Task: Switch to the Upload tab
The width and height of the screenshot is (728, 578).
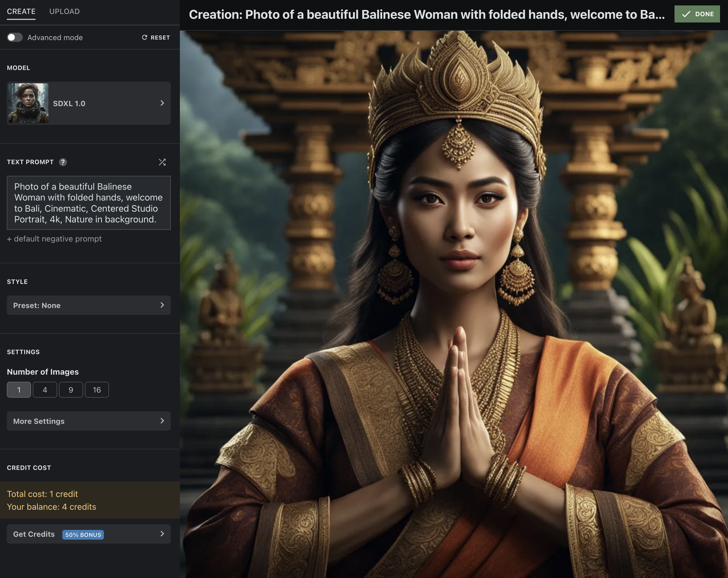Action: click(65, 11)
